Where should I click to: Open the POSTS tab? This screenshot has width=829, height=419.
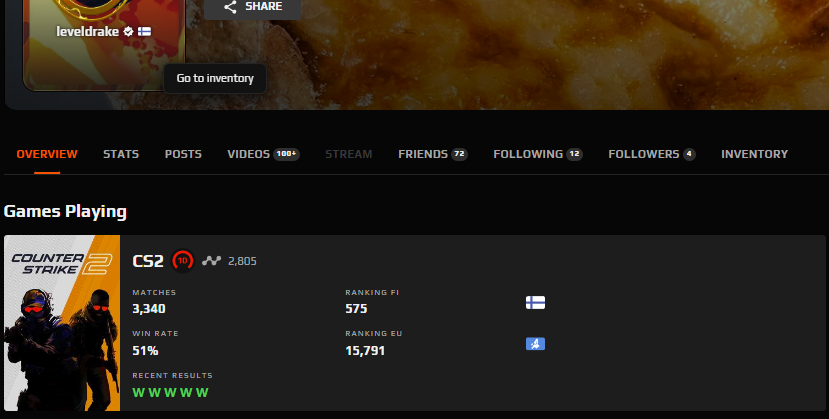point(183,154)
